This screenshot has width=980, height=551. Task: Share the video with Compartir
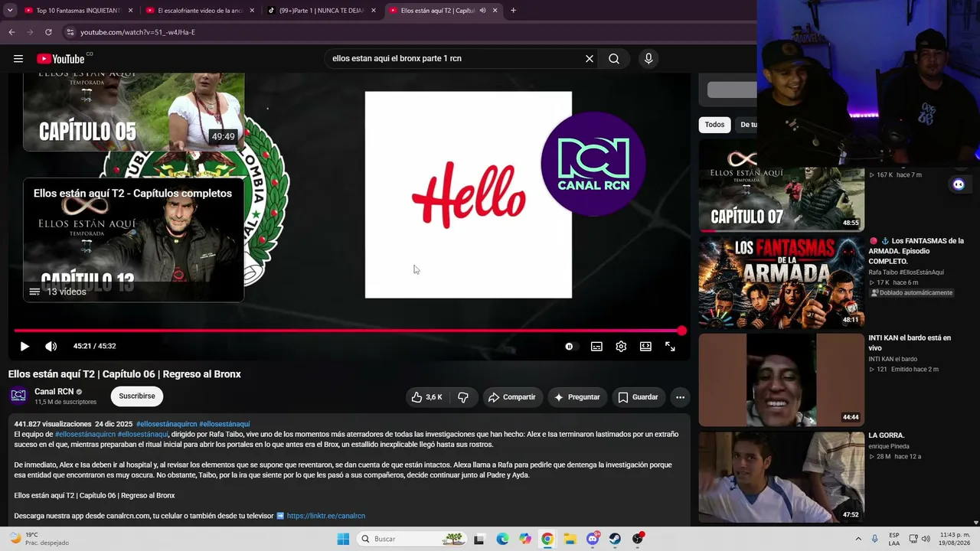click(x=512, y=397)
